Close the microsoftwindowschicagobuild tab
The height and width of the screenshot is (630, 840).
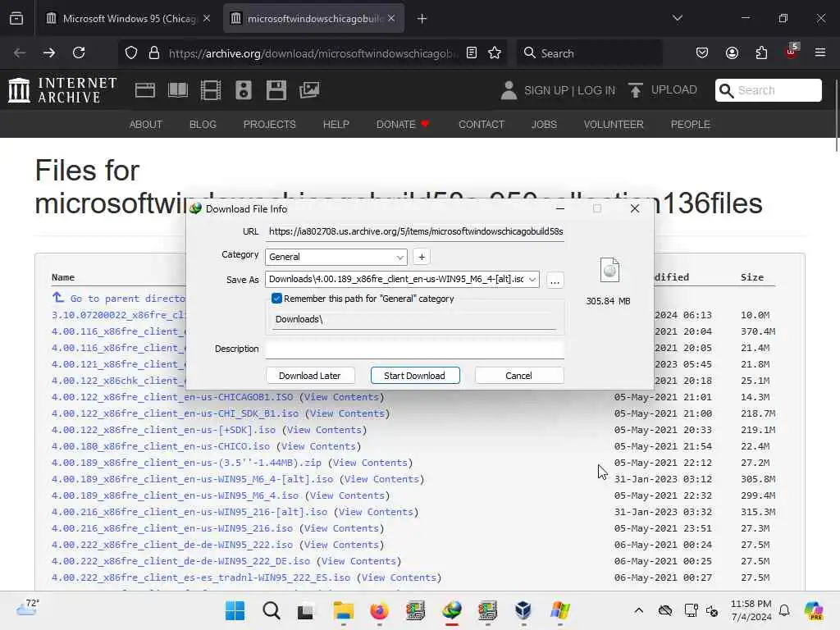pyautogui.click(x=391, y=19)
